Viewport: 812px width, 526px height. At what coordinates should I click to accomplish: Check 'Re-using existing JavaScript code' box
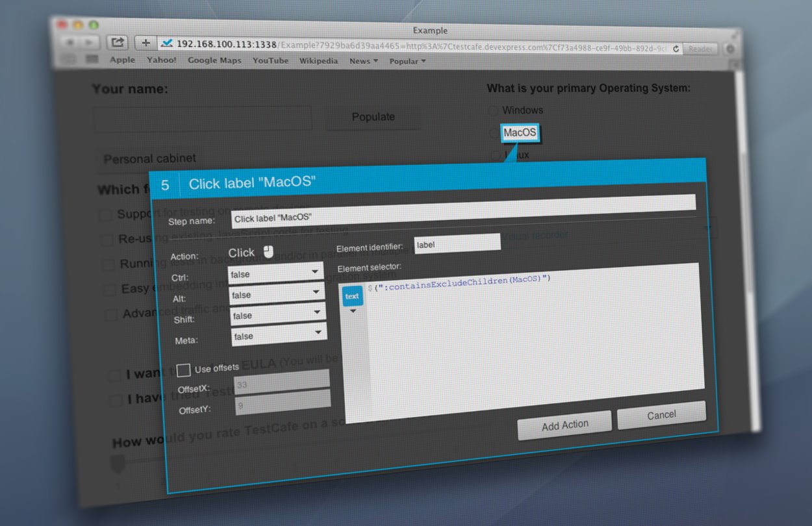107,240
